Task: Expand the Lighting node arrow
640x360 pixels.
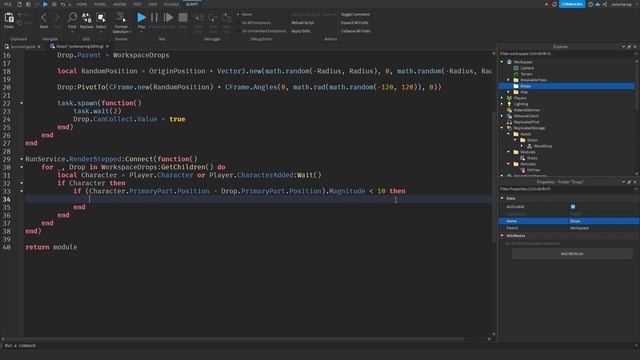Action: tap(502, 104)
